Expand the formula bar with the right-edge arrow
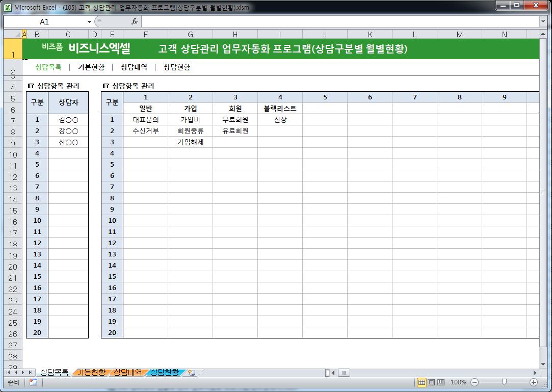 (542, 22)
